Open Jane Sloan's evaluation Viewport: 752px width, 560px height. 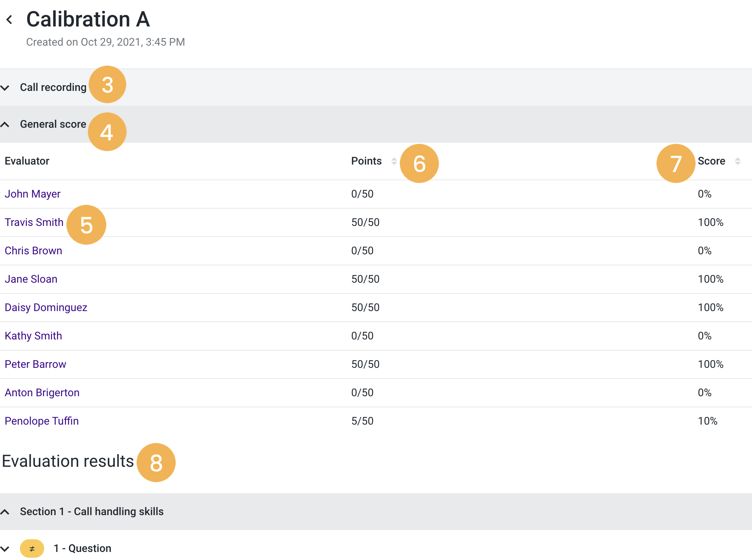pyautogui.click(x=31, y=279)
